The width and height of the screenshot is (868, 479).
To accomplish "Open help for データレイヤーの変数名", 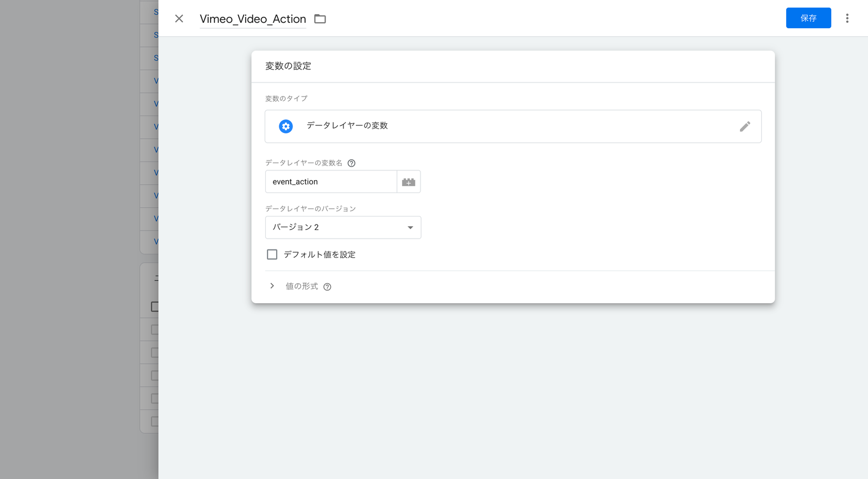I will coord(352,163).
